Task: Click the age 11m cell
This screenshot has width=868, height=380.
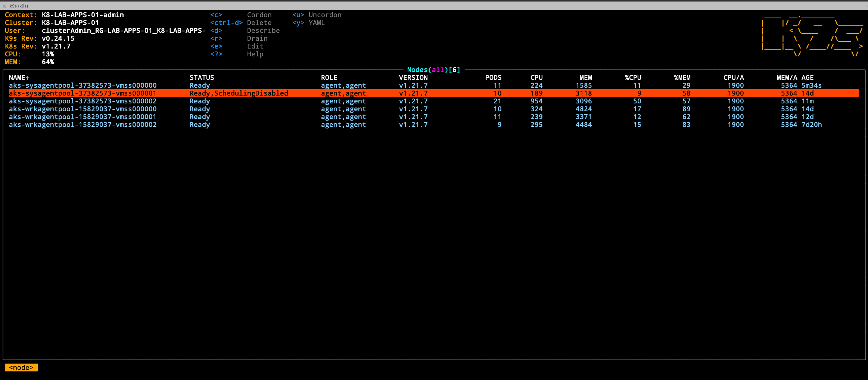Action: coord(808,101)
